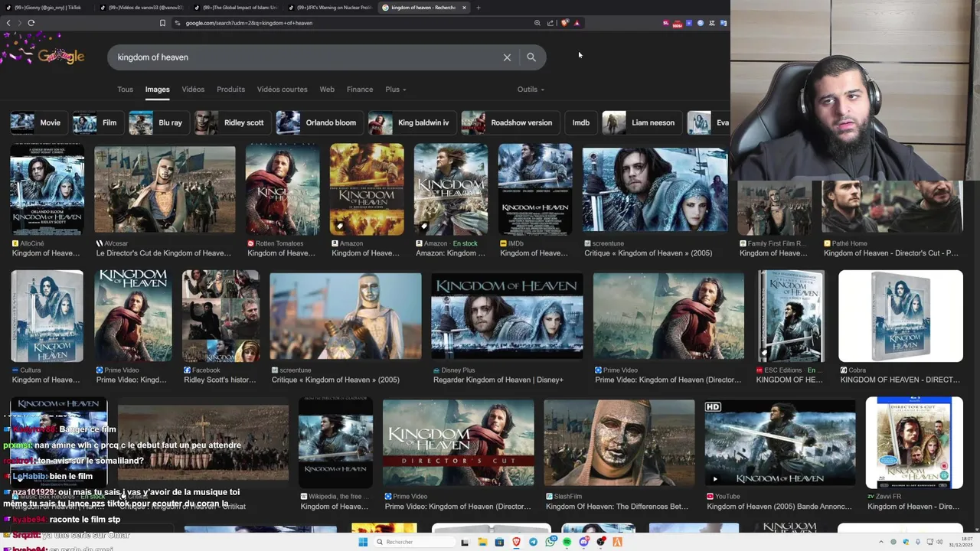The height and width of the screenshot is (551, 980).
Task: Select the King baldwin iv filter chip
Action: point(411,122)
